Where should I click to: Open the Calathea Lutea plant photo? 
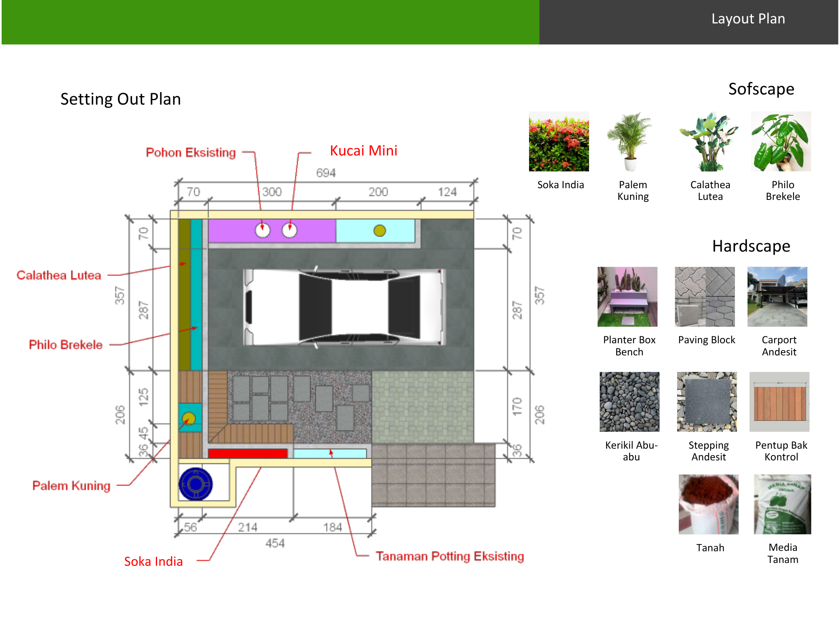[709, 141]
